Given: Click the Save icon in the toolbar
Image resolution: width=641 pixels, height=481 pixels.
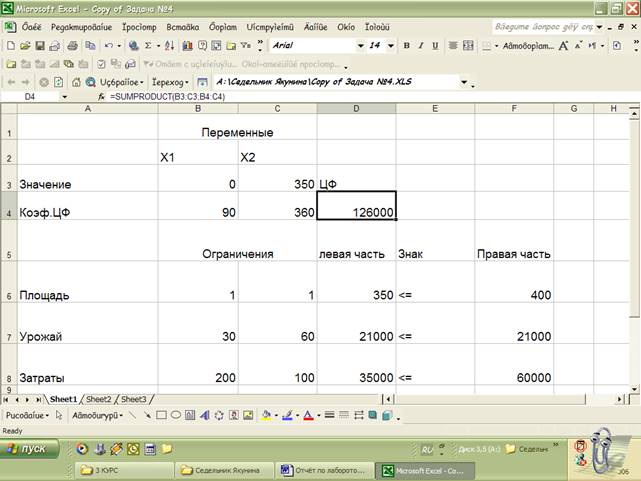Looking at the screenshot, I should tap(39, 46).
